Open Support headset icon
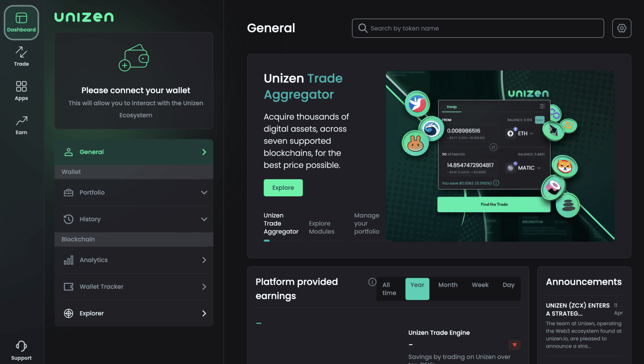644x364 pixels. pos(21,346)
